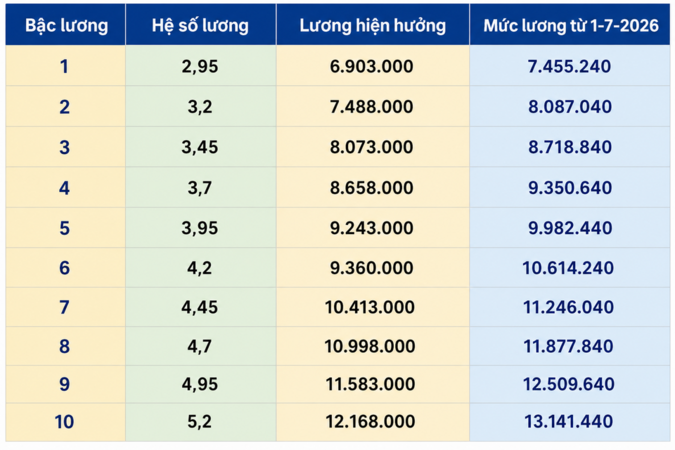Click current salary 8.658.000

pyautogui.click(x=373, y=187)
